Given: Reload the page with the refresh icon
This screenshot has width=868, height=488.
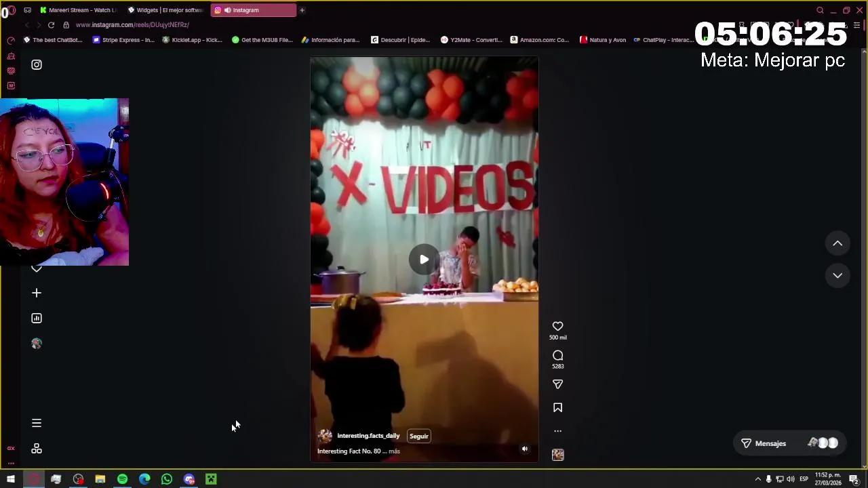Looking at the screenshot, I should click(51, 25).
